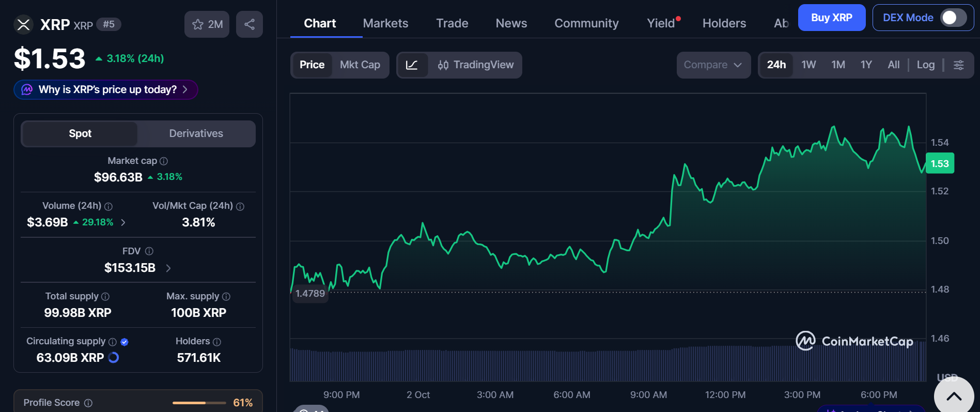Screen dimensions: 980x412
Task: Show Profile Score info icon
Action: (88, 403)
